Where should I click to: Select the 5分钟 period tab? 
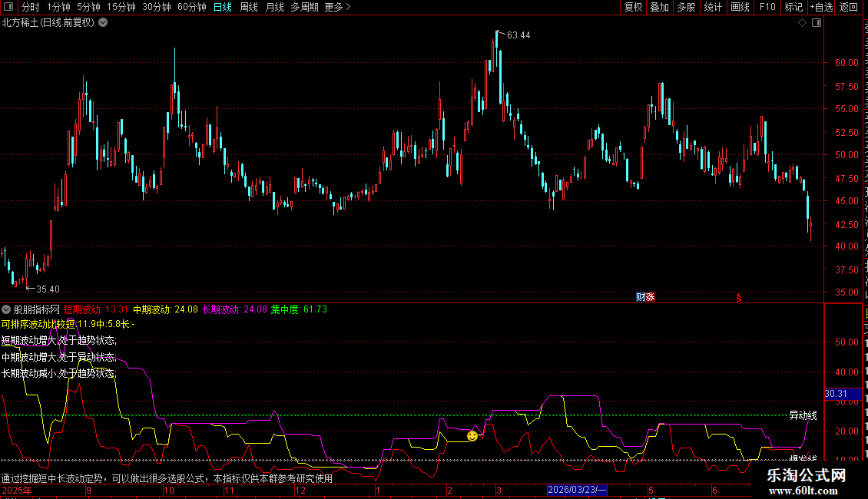tap(88, 7)
